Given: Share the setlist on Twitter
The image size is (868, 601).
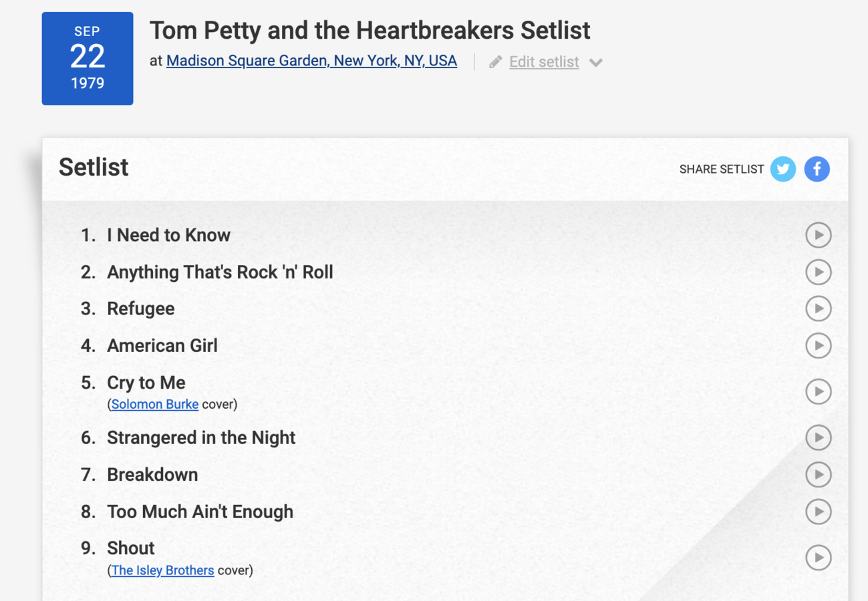Looking at the screenshot, I should point(782,169).
